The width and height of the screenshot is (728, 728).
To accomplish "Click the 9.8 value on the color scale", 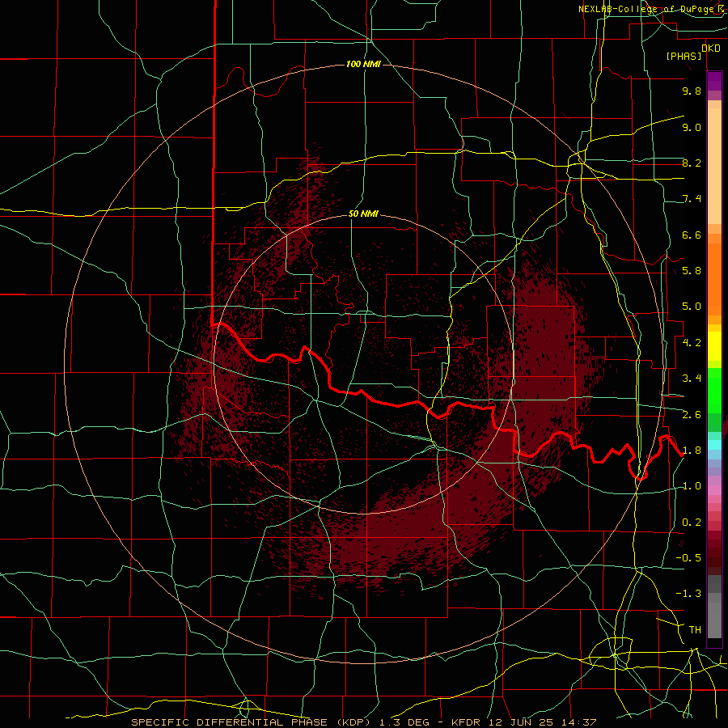I will tap(692, 91).
